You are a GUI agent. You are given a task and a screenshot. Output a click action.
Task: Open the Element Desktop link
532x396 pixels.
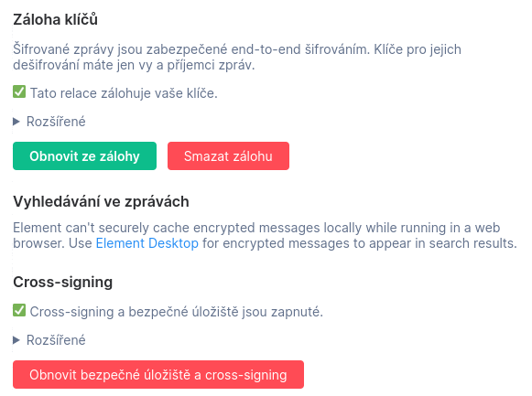click(147, 243)
